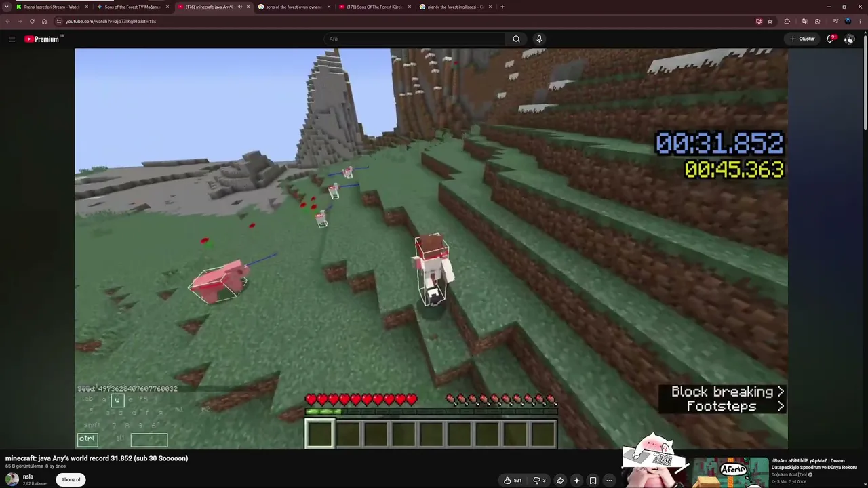
Task: Click the Doğukan Adal channel name
Action: pos(789,474)
